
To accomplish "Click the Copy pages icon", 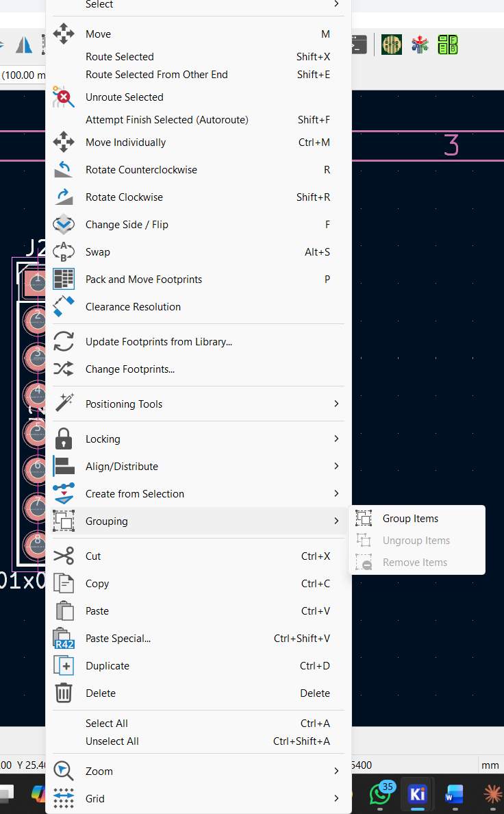I will coord(63,584).
